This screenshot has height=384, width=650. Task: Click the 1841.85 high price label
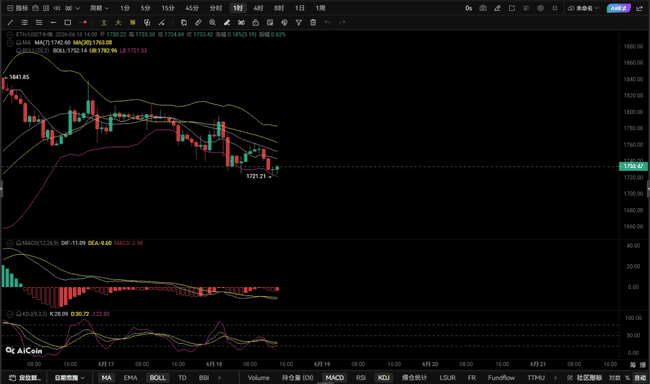19,77
